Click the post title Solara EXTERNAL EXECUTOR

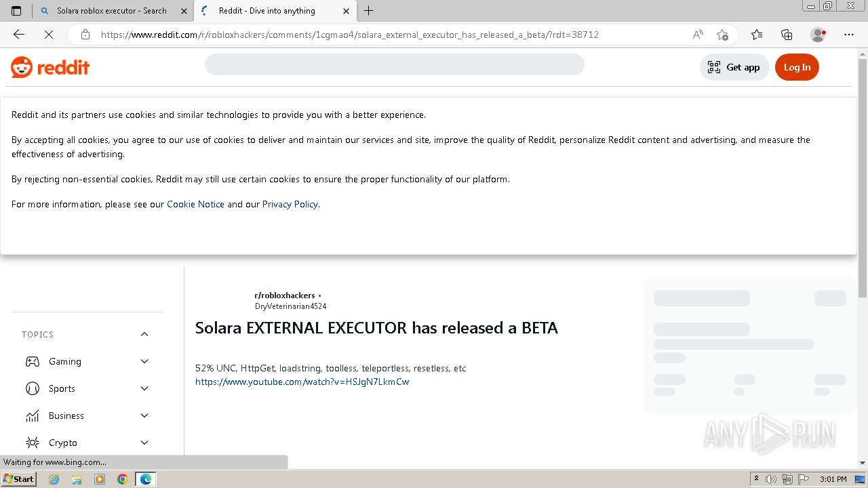click(376, 328)
